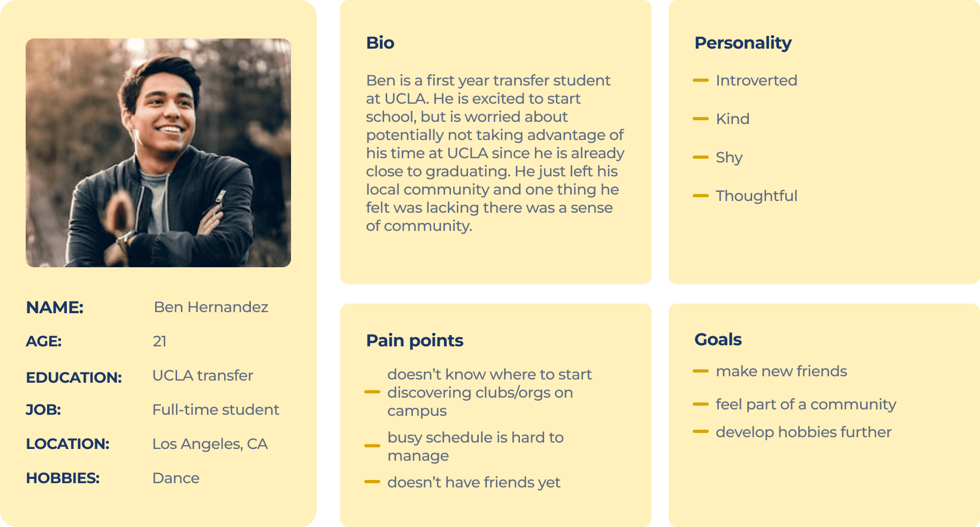The width and height of the screenshot is (980, 527).
Task: Click the yellow dash beside Introverted
Action: coord(700,80)
